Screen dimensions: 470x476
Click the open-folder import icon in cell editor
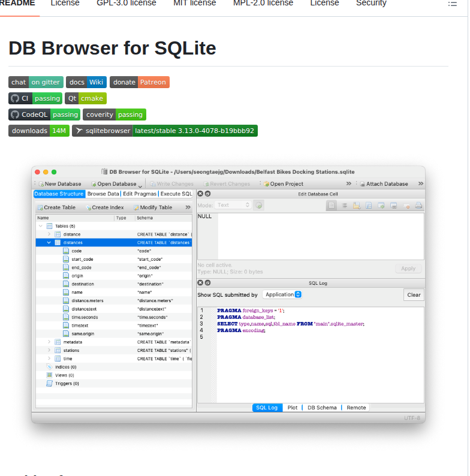(x=357, y=206)
